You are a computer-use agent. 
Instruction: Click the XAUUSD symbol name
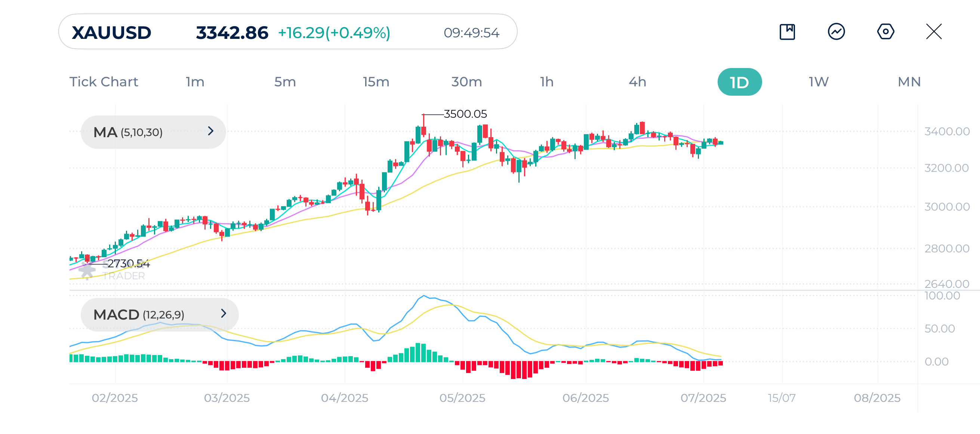pos(111,32)
